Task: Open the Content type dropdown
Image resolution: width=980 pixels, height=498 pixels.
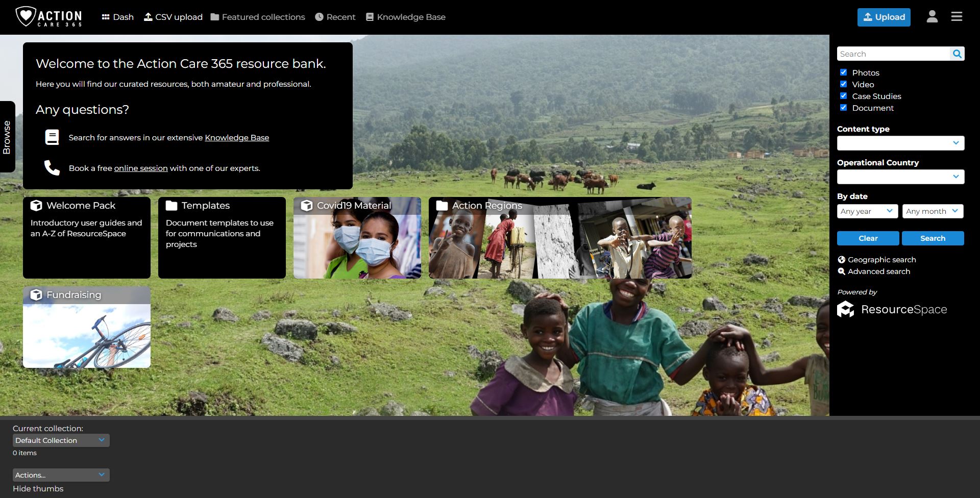Action: tap(900, 143)
